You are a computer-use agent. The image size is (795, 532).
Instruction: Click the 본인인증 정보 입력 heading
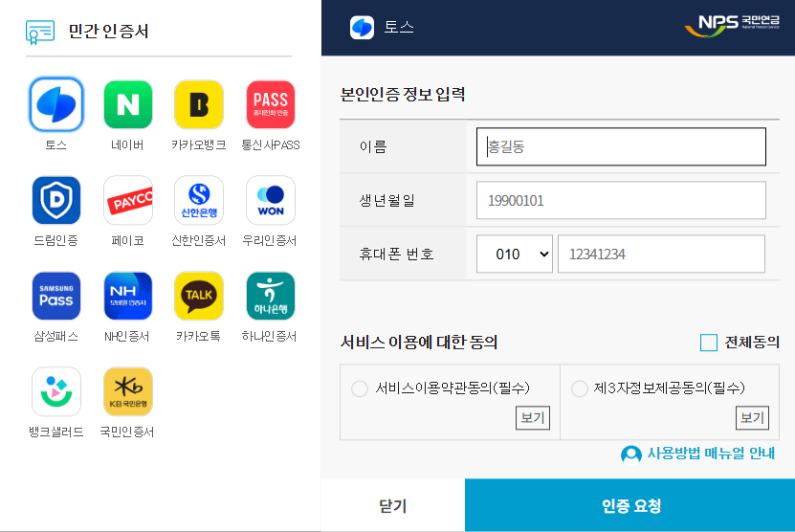pos(403,95)
